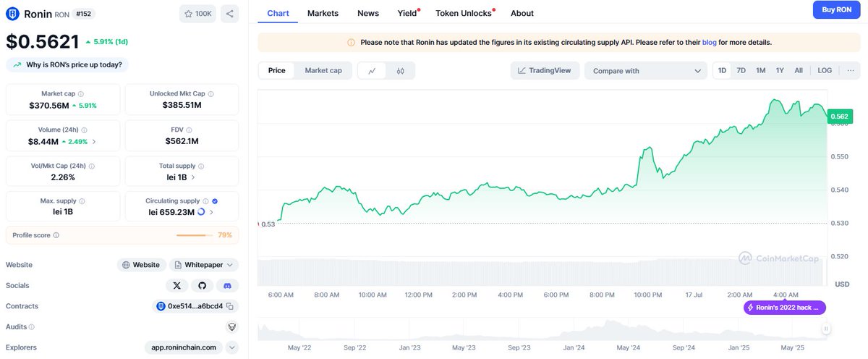This screenshot has width=868, height=359.
Task: Select the 1M time range
Action: (x=761, y=70)
